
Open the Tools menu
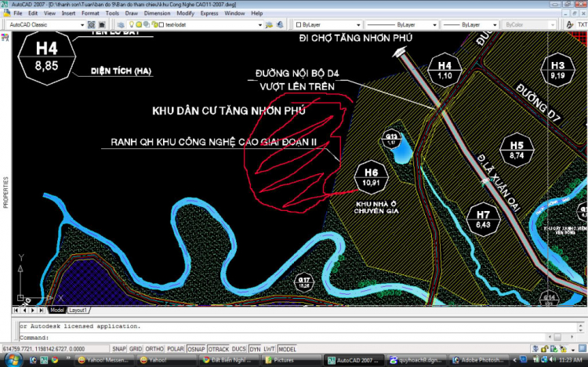[x=112, y=13]
